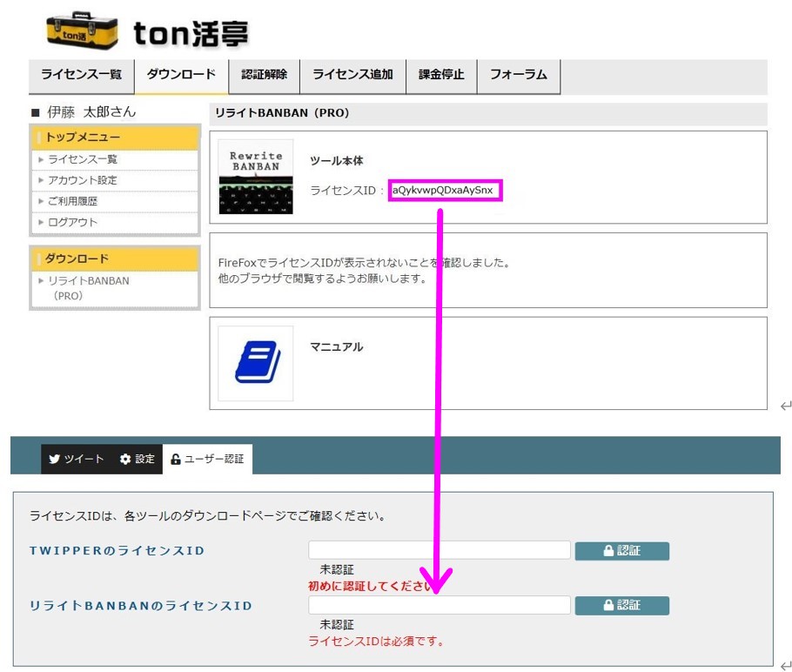The width and height of the screenshot is (792, 672).
Task: Select the ダウンロード navigation tab
Action: coord(181,75)
